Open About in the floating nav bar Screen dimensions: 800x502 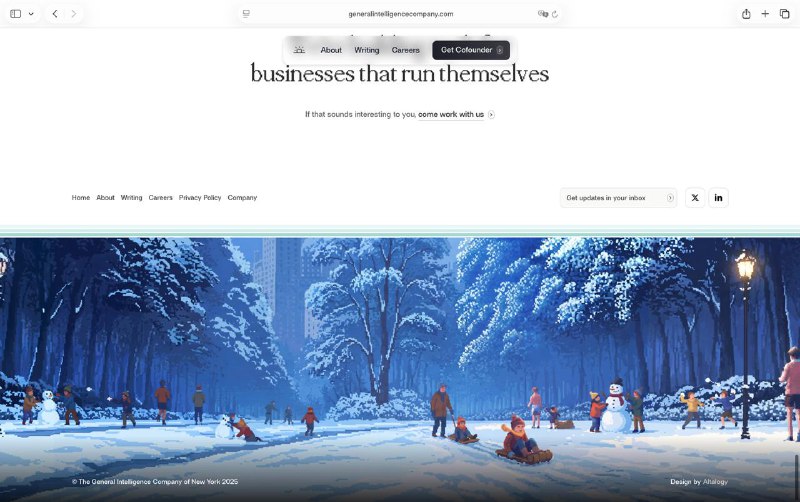331,50
